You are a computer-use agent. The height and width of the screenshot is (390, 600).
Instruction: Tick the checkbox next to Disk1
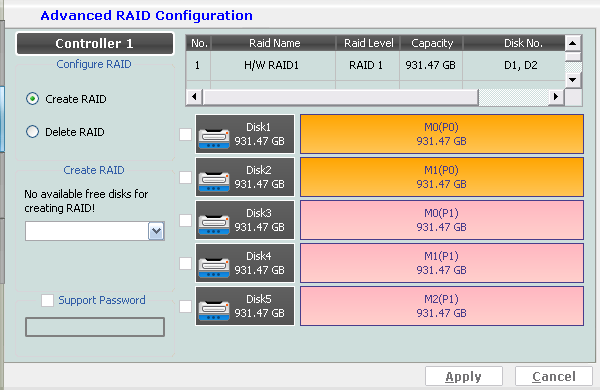tap(186, 134)
